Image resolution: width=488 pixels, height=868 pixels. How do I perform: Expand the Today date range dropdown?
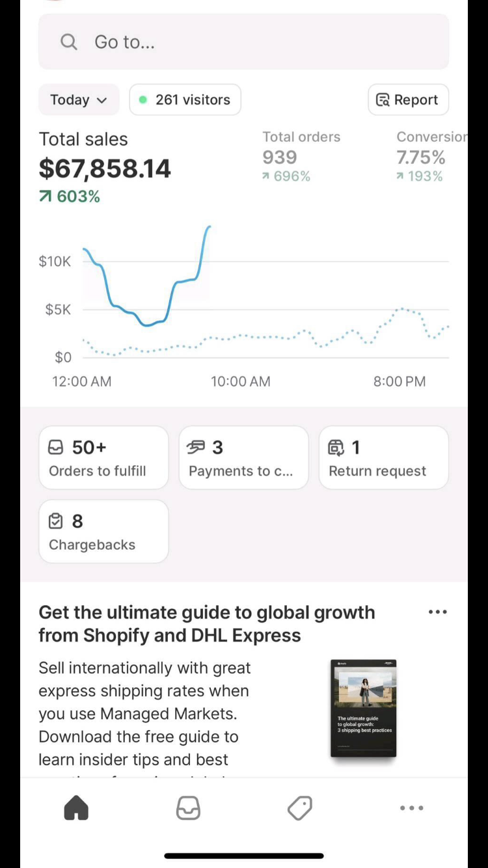pos(79,100)
